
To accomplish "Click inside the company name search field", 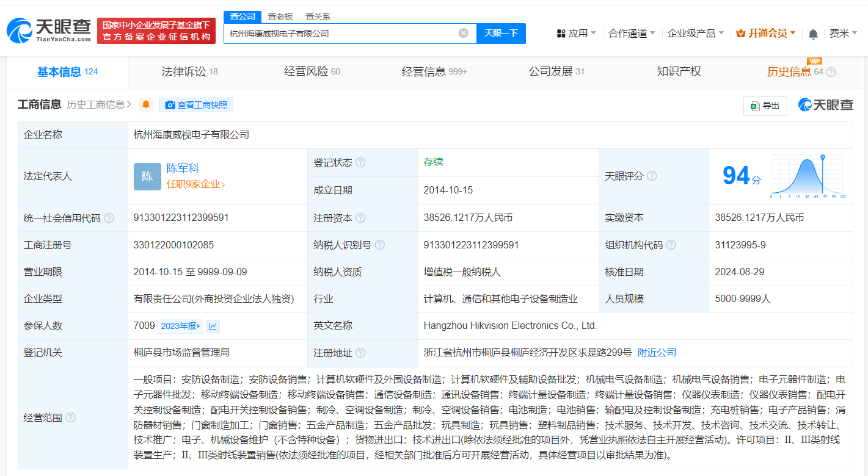I will click(x=336, y=33).
